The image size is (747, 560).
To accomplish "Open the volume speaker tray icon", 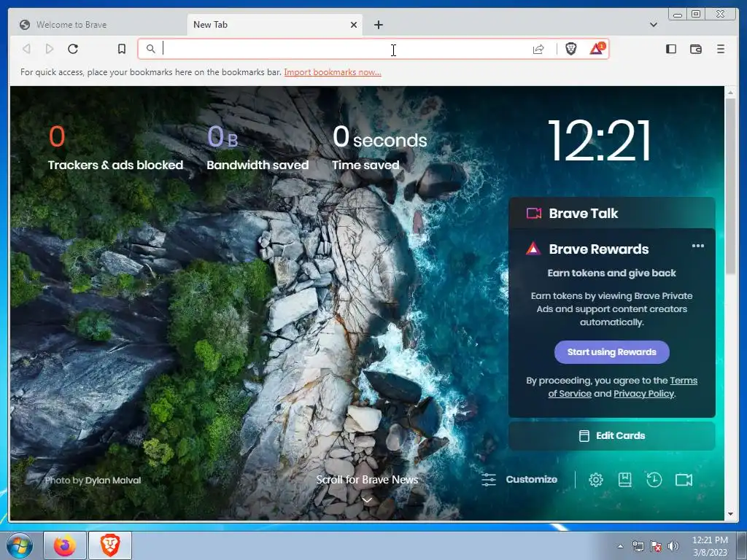I will tap(673, 546).
